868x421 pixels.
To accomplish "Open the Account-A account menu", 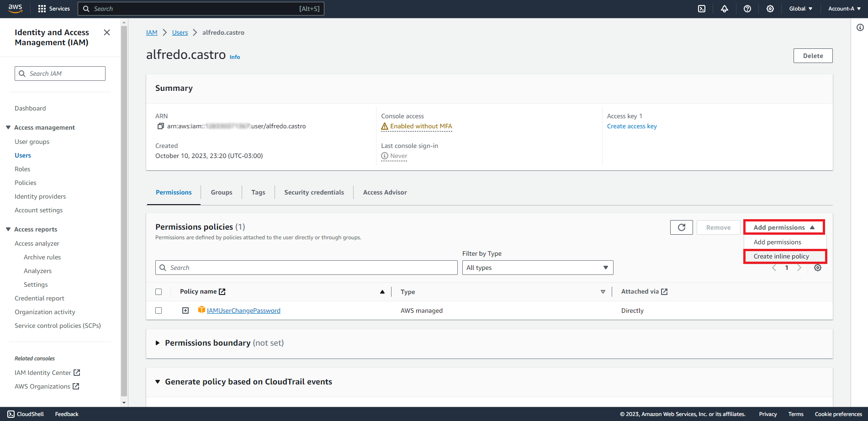I will tap(844, 9).
